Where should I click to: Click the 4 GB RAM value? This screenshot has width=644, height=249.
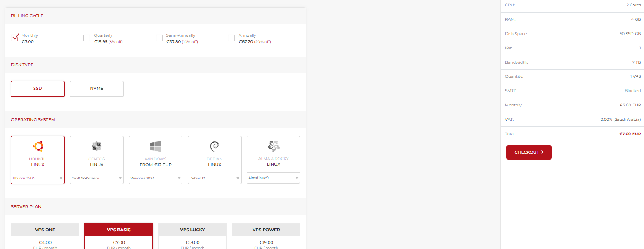tap(636, 19)
